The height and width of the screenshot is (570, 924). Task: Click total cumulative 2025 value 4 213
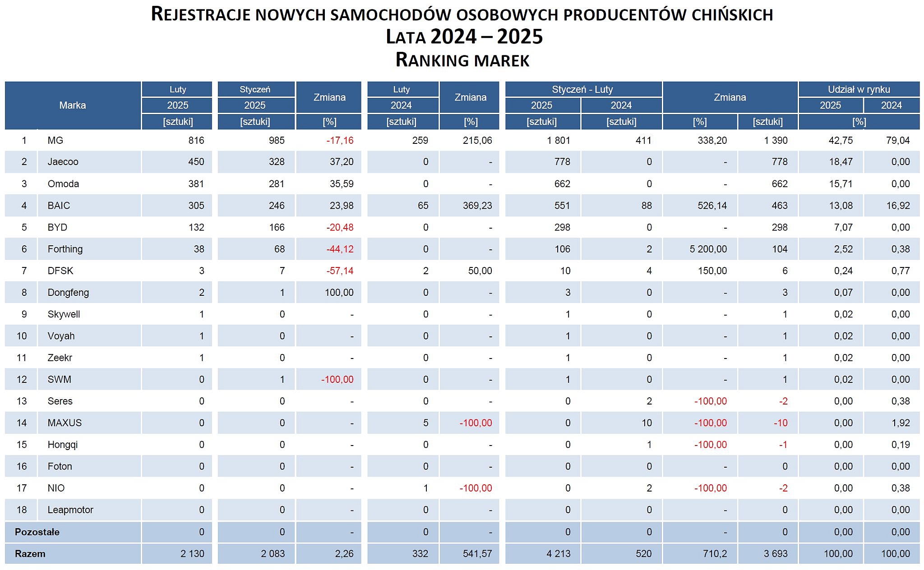pos(559,553)
